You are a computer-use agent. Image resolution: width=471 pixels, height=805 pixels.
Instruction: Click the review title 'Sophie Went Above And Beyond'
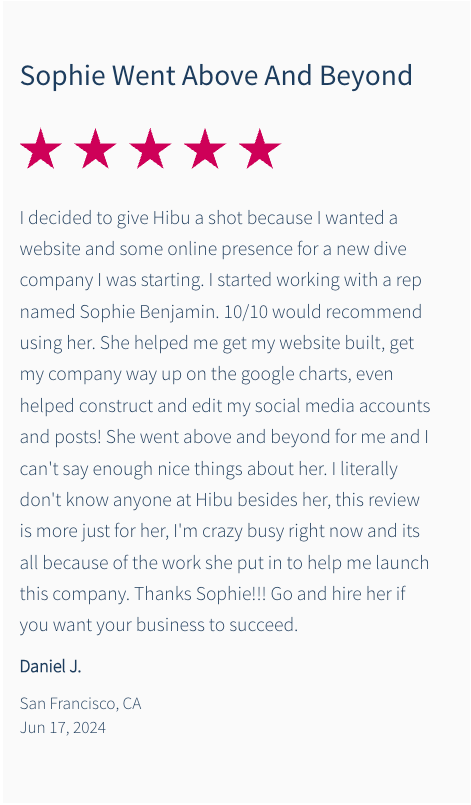pyautogui.click(x=216, y=76)
